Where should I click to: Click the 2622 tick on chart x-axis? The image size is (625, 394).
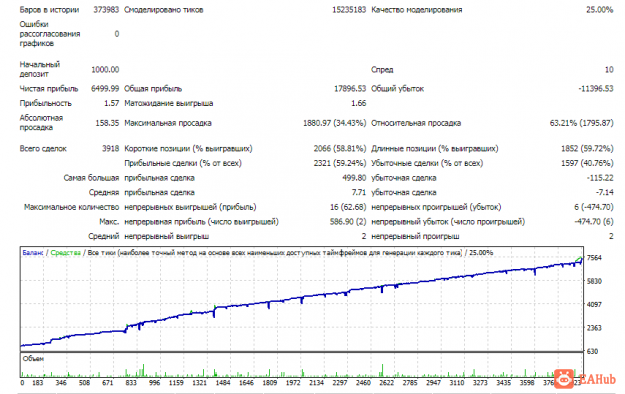coord(387,383)
